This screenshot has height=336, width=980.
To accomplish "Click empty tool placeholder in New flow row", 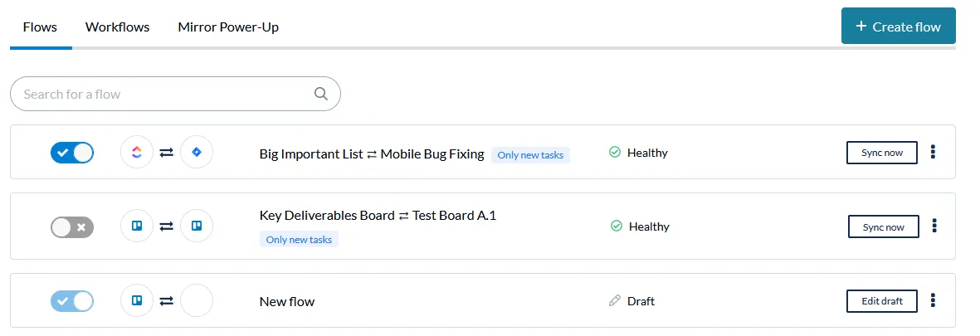I will coord(197,300).
